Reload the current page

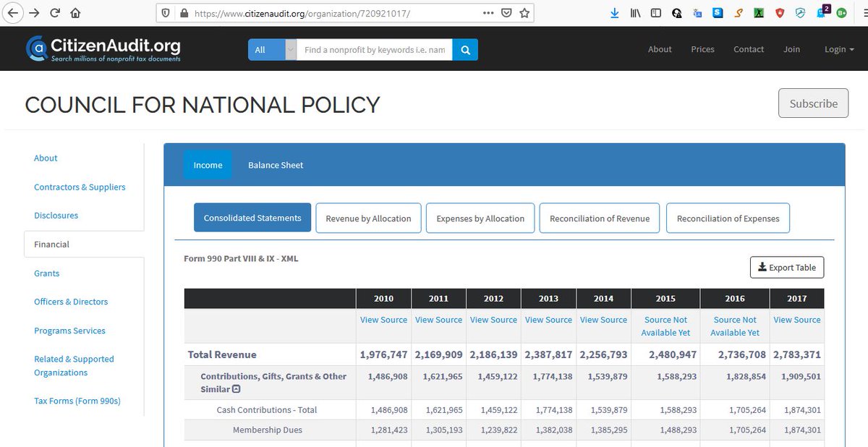coord(55,13)
